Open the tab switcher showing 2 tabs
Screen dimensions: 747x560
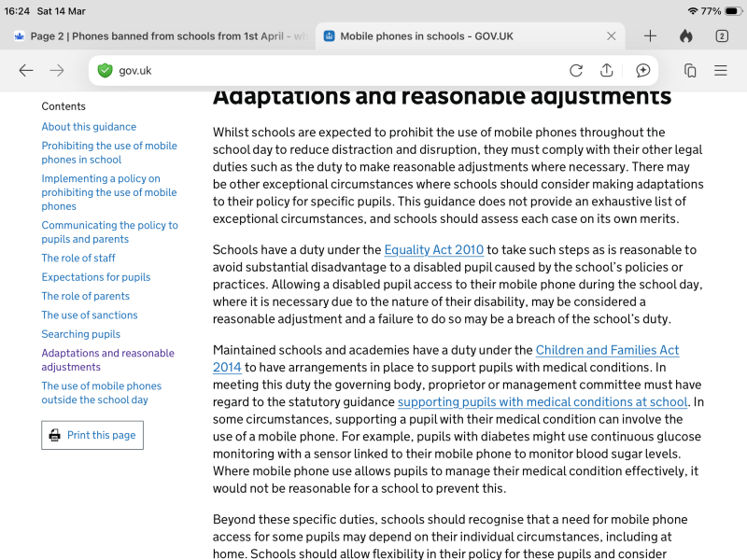pos(722,36)
